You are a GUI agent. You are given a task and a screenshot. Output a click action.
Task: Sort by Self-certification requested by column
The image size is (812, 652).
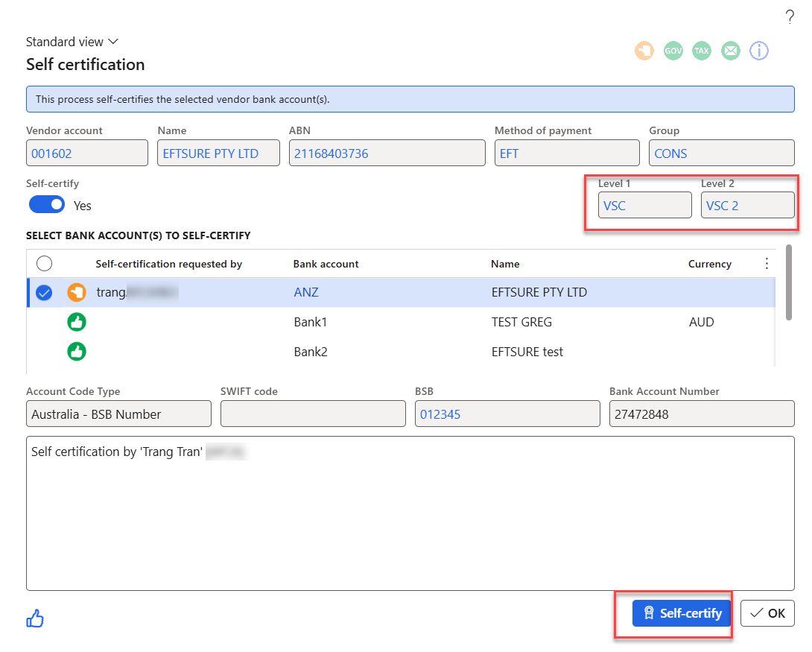click(x=169, y=264)
